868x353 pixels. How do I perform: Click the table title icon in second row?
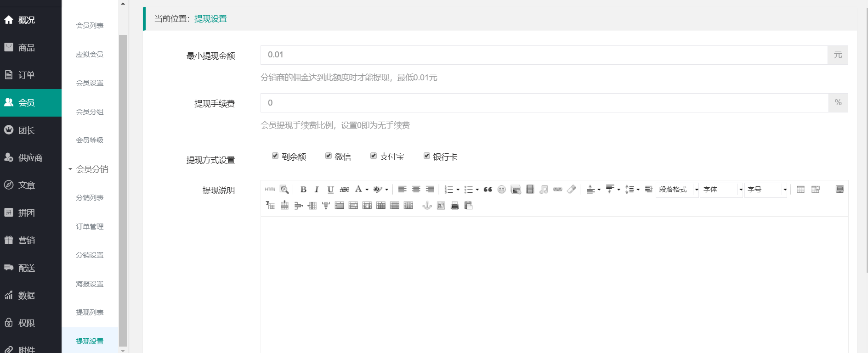click(x=270, y=205)
